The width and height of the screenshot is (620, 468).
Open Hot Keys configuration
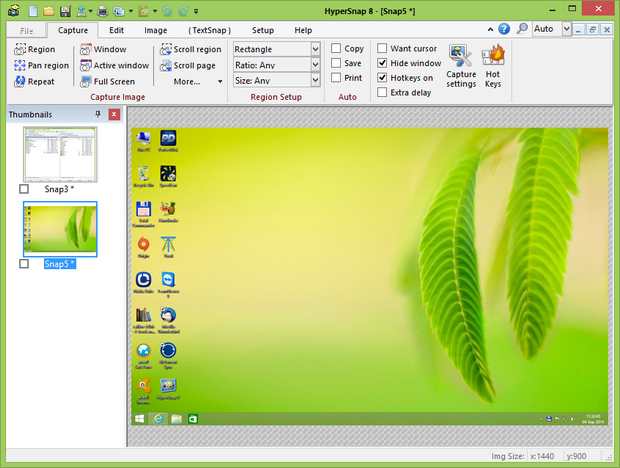(493, 66)
